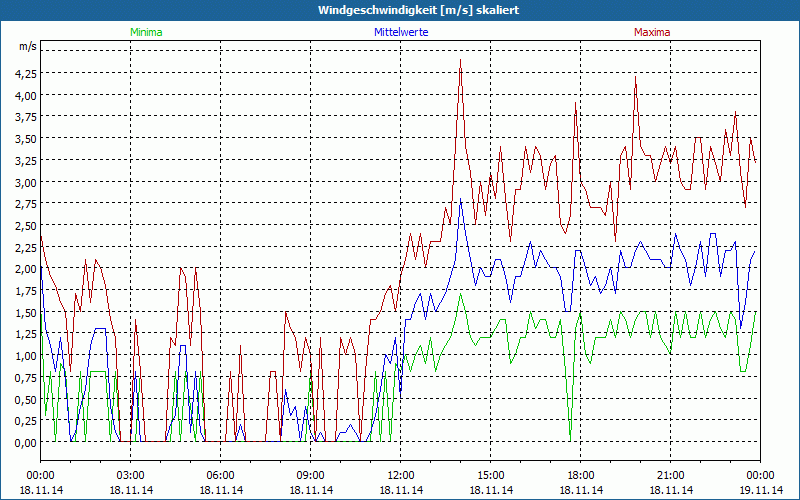The height and width of the screenshot is (500, 800).
Task: Click the m/s unit label
Action: (x=28, y=46)
